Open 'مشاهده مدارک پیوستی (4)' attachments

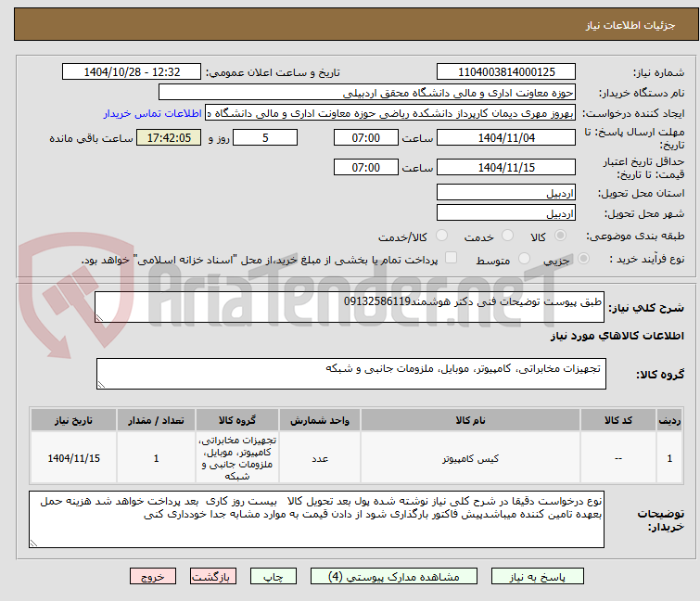(x=394, y=577)
